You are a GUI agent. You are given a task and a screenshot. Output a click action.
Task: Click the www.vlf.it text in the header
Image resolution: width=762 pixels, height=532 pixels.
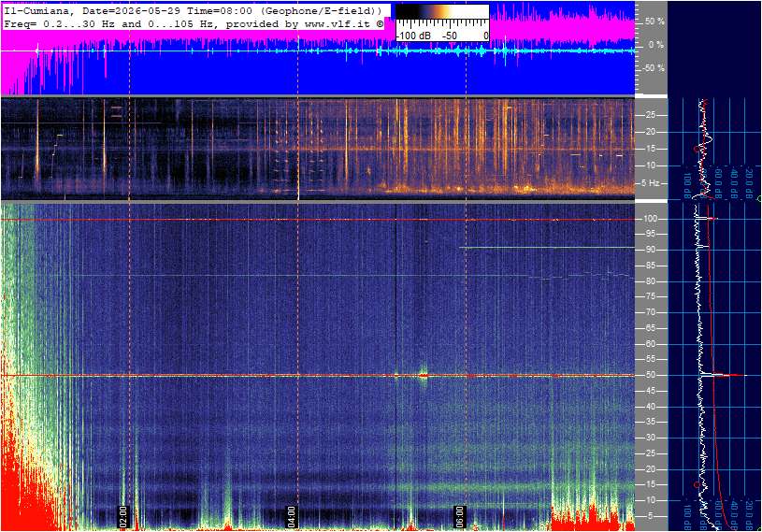[339, 23]
